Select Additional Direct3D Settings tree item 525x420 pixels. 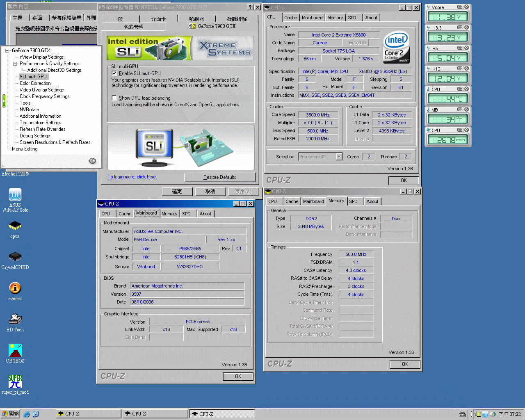click(55, 70)
